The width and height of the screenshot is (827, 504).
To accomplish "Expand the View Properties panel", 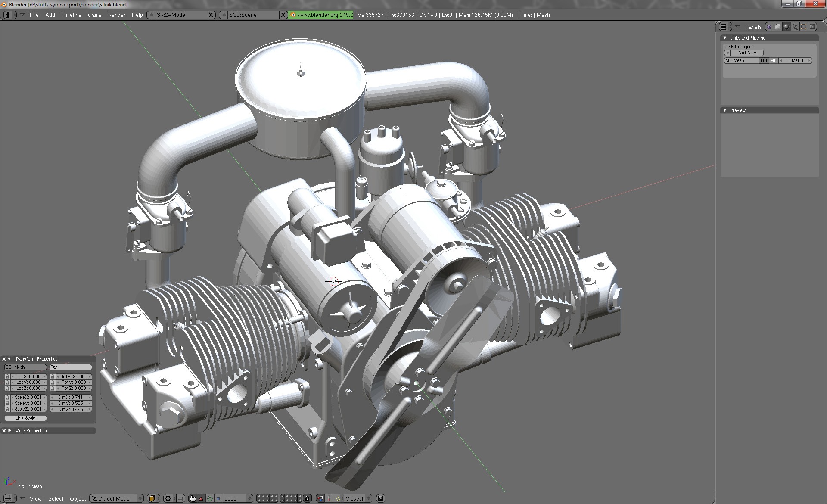I will point(10,431).
